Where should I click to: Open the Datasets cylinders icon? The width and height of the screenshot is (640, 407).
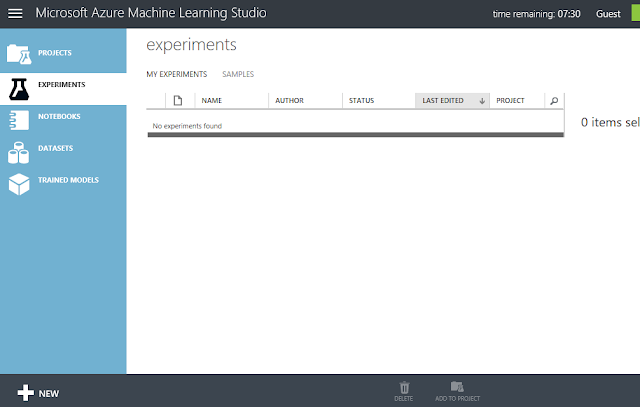tap(18, 153)
